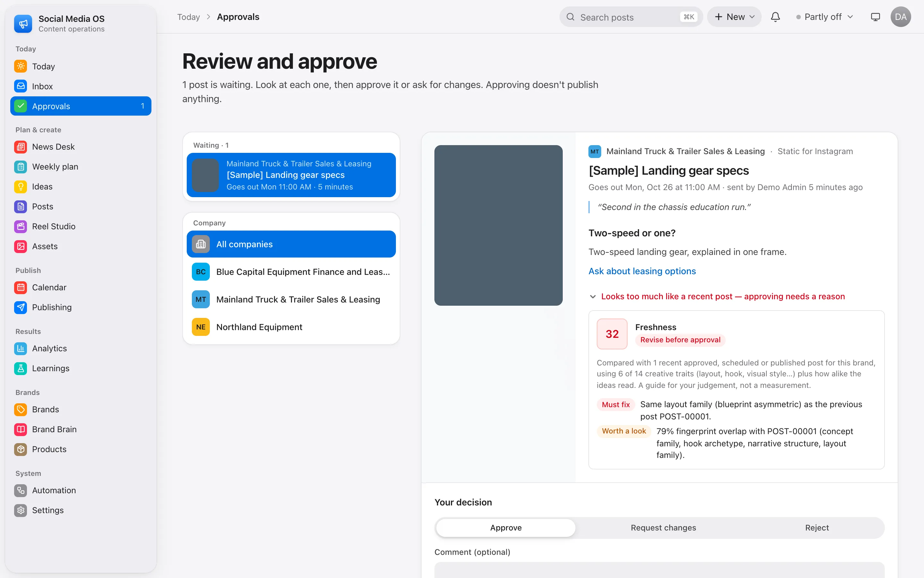Click the Approvals breadcrumb text
This screenshot has height=578, width=924.
238,17
